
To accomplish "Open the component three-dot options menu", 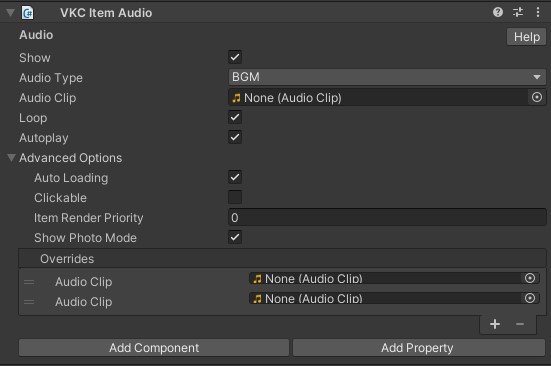I will [x=538, y=12].
